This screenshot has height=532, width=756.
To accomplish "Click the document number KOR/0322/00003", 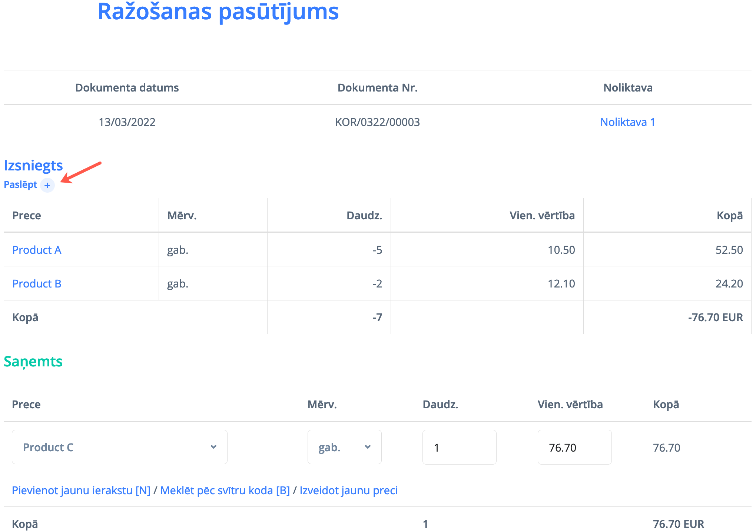I will [377, 122].
